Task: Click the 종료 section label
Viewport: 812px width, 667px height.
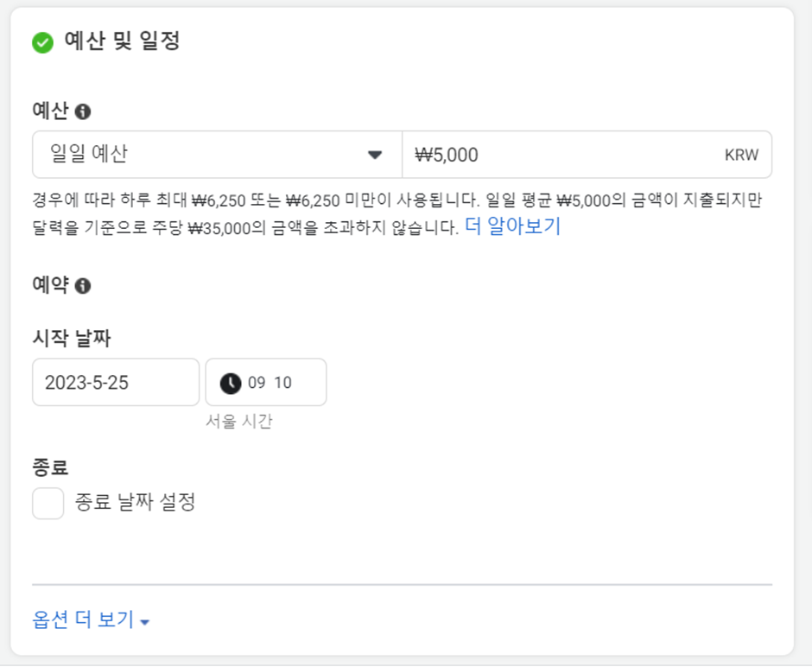Action: 50,467
